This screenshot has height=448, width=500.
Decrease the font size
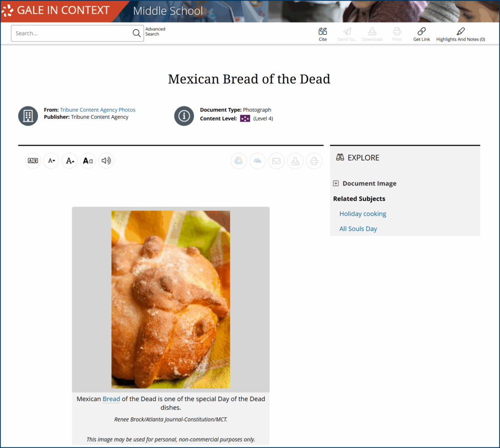click(x=51, y=161)
